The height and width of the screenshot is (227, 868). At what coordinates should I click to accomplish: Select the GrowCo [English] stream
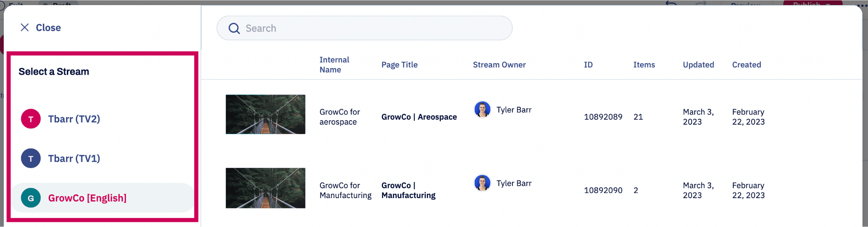(102, 198)
